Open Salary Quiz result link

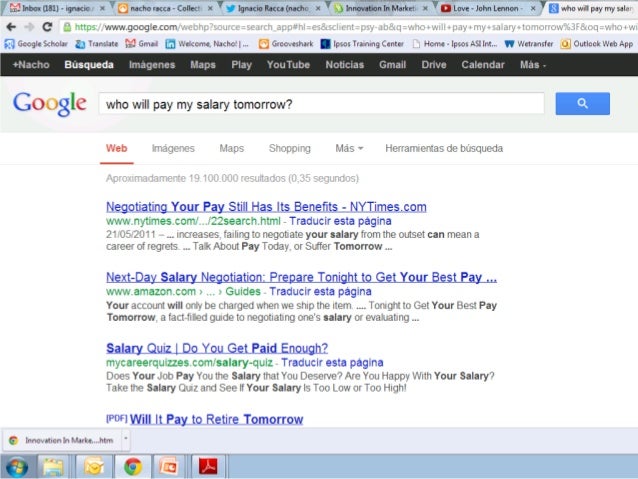[217, 348]
